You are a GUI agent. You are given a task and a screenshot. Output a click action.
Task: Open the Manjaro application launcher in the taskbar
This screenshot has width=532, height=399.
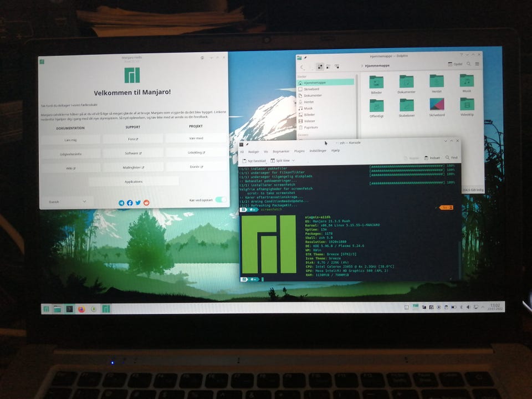coord(46,309)
